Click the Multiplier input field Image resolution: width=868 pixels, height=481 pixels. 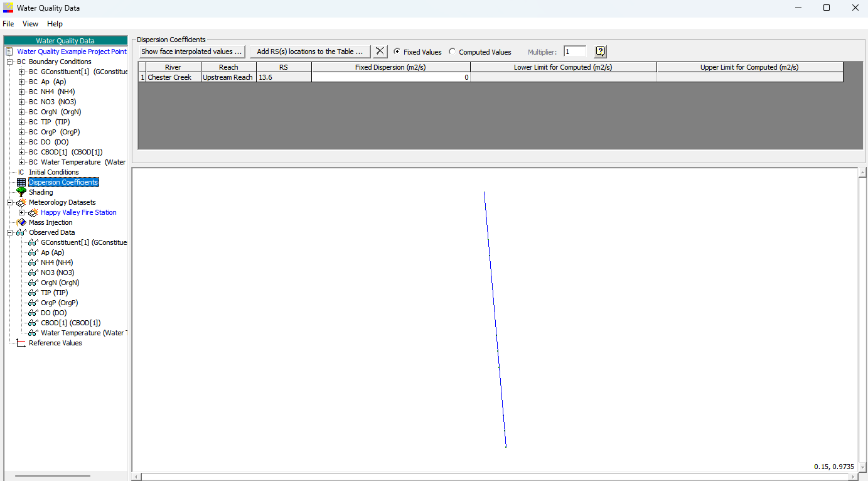pyautogui.click(x=575, y=51)
